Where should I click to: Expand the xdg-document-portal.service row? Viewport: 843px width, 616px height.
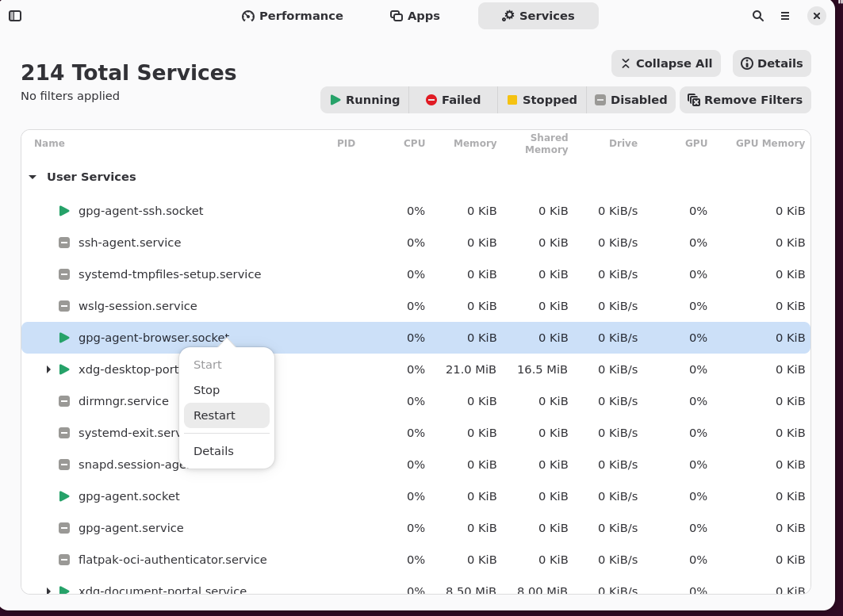(x=48, y=591)
